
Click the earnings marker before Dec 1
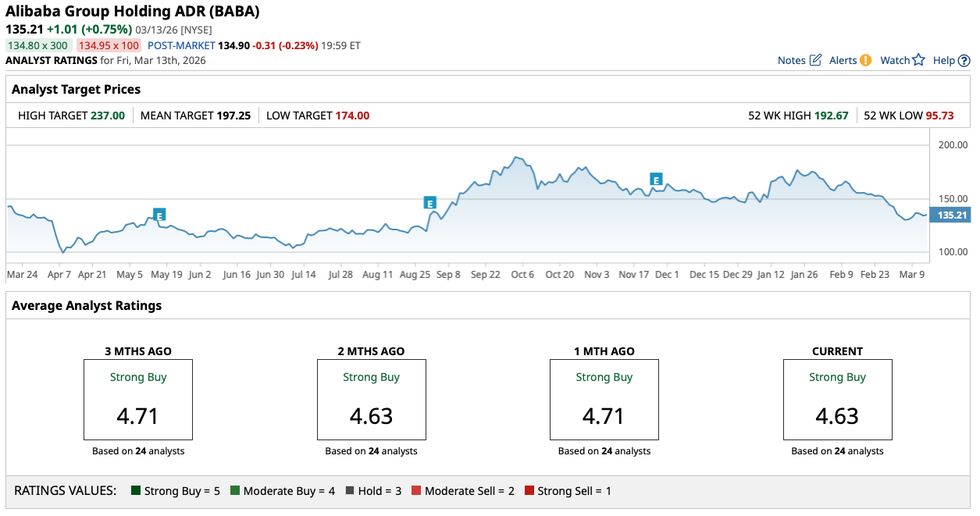[656, 180]
